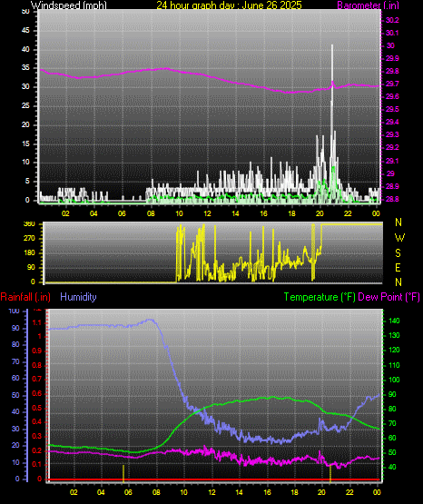Click the "120" temperature axis value
Screen dimensions: 423x504
(x=394, y=350)
